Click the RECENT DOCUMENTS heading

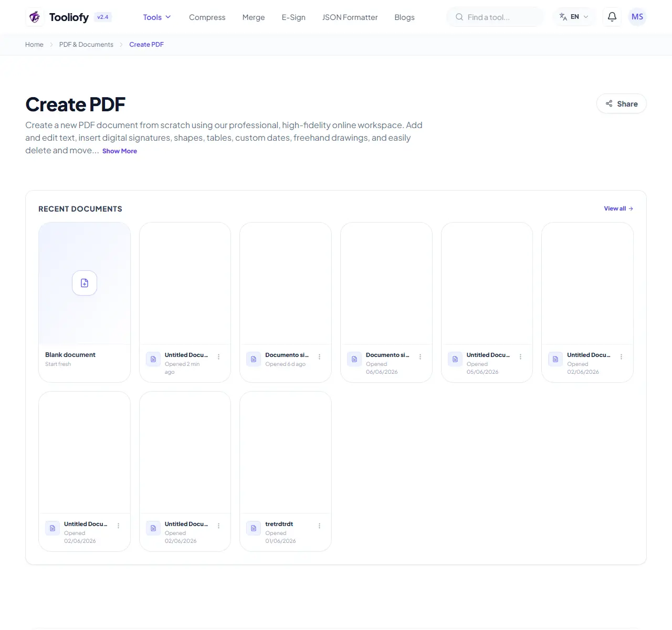(80, 209)
